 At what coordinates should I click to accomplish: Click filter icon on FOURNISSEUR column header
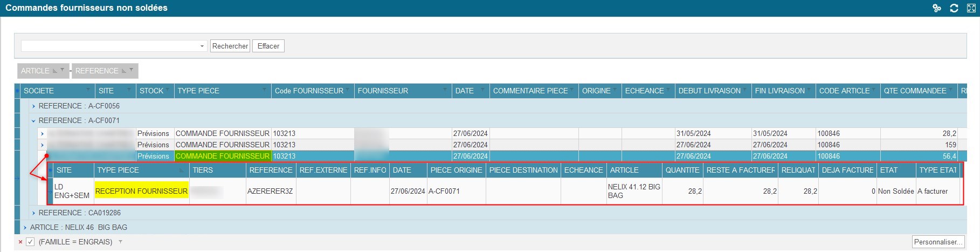445,91
